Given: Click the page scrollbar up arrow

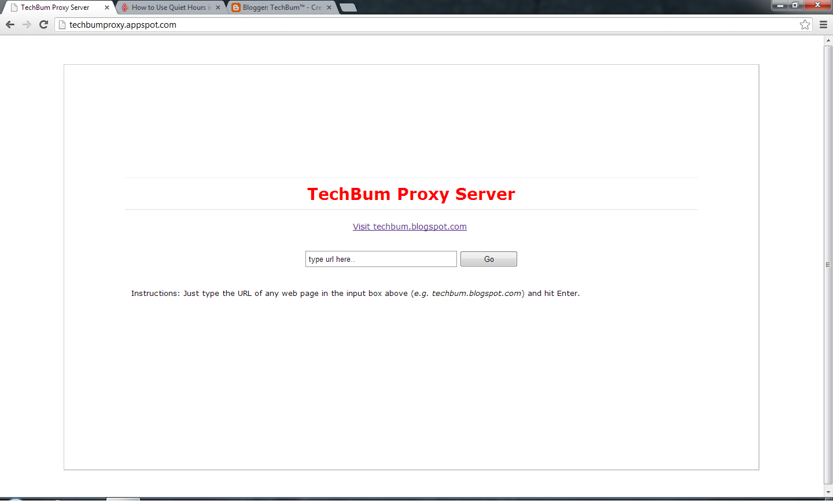Looking at the screenshot, I should pos(828,40).
